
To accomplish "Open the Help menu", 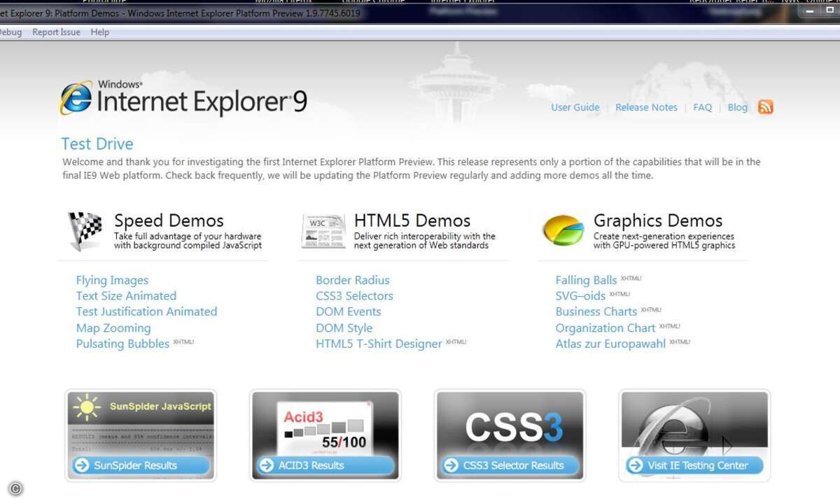I will [100, 32].
